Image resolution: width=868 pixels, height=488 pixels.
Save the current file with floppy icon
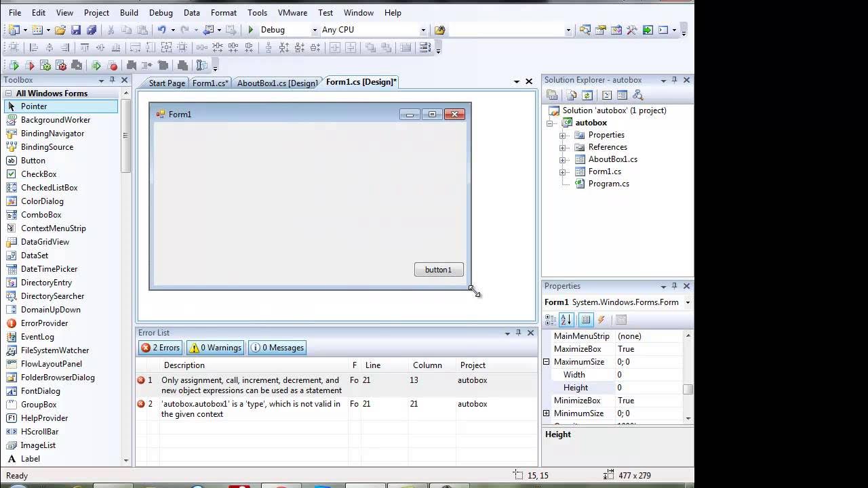(x=76, y=30)
